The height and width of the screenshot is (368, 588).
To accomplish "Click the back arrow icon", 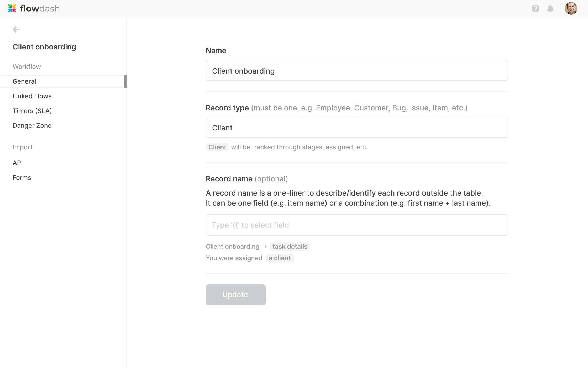I will tap(16, 29).
